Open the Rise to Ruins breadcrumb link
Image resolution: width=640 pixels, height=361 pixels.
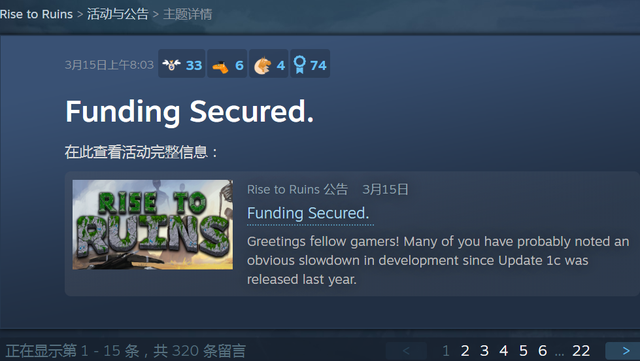pos(36,14)
